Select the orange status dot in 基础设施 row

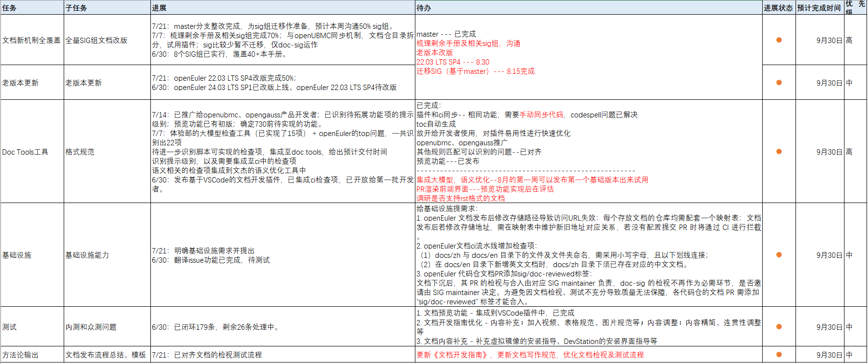click(779, 255)
